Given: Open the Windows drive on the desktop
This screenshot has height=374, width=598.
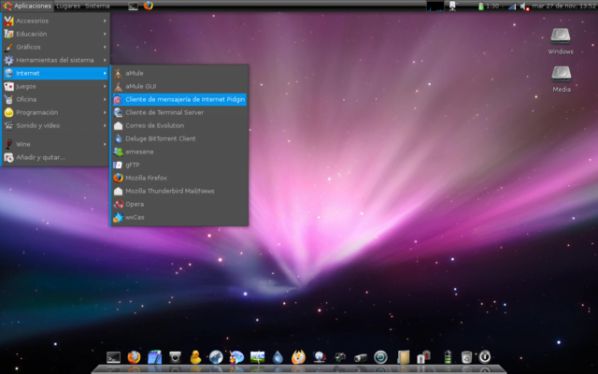Looking at the screenshot, I should (560, 41).
